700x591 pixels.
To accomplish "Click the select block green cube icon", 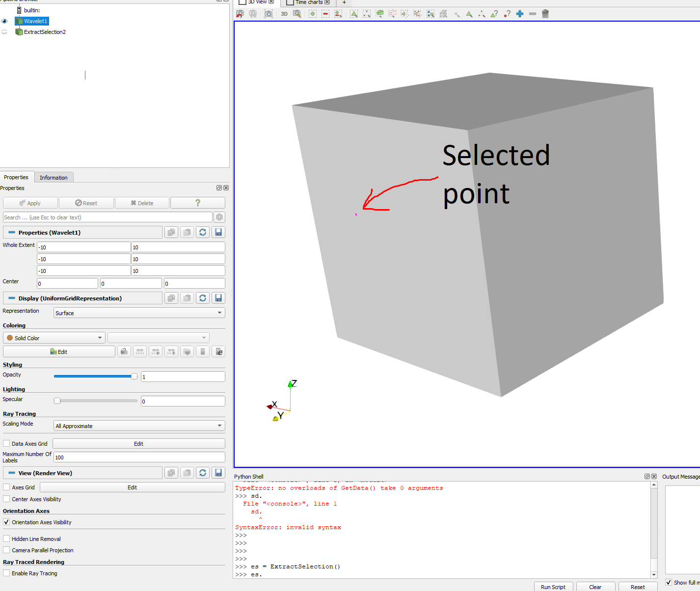I will (x=379, y=14).
